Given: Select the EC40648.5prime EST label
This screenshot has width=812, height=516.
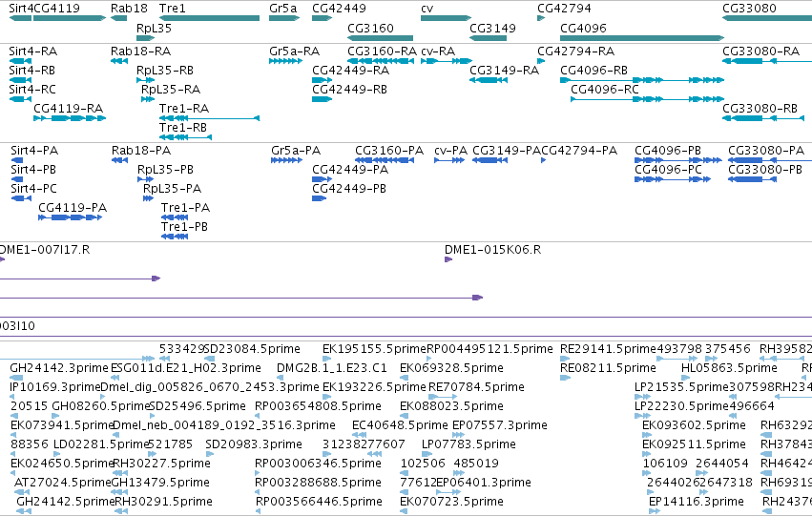Looking at the screenshot, I should click(x=401, y=425).
